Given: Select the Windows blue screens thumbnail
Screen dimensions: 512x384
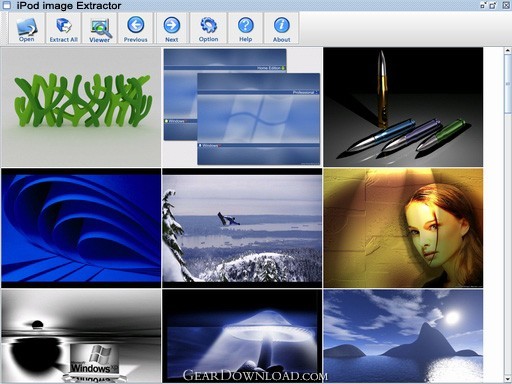Looking at the screenshot, I should tap(242, 107).
